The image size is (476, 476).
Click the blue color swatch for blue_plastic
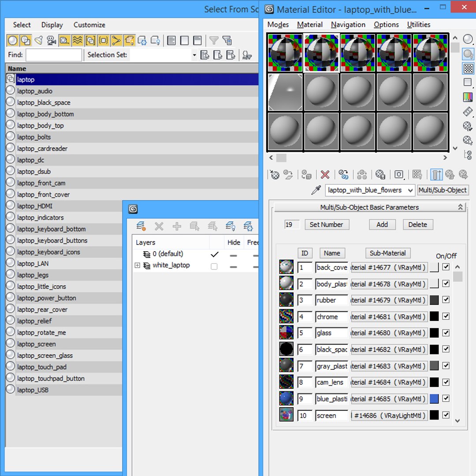434,398
